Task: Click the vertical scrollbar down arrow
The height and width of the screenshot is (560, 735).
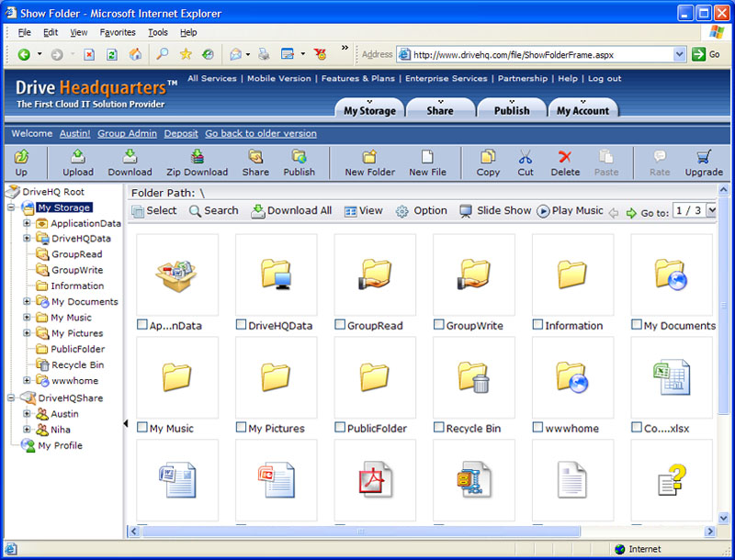Action: coord(723,518)
